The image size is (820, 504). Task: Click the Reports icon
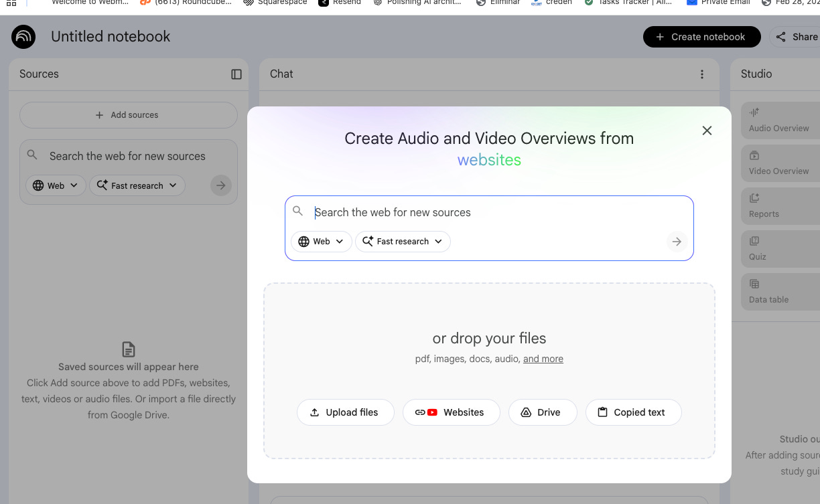(754, 198)
